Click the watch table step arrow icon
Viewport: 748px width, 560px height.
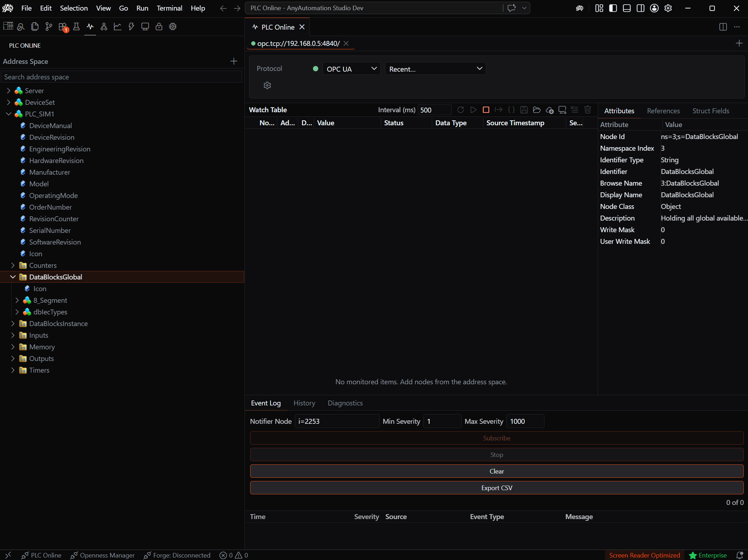499,110
